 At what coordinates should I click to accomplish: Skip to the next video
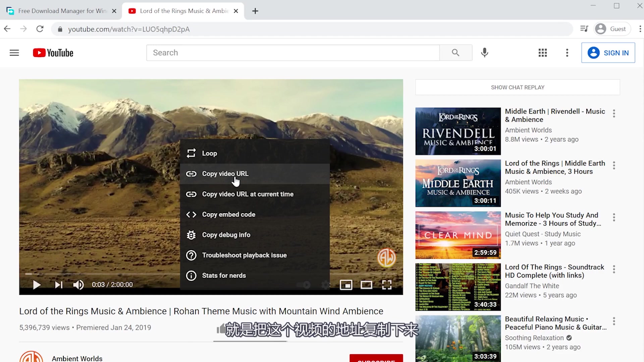(59, 285)
